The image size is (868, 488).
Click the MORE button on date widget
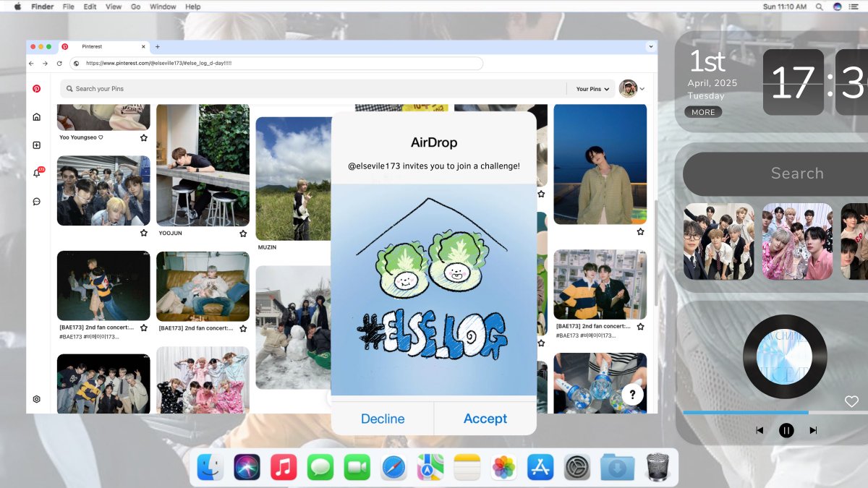[x=703, y=112]
